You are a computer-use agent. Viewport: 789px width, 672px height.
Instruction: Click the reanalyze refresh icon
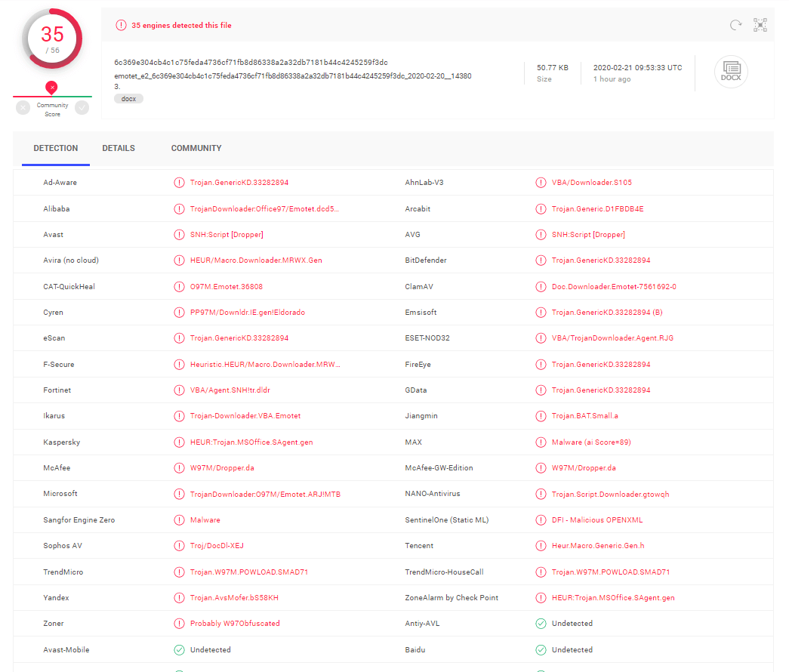click(x=735, y=25)
